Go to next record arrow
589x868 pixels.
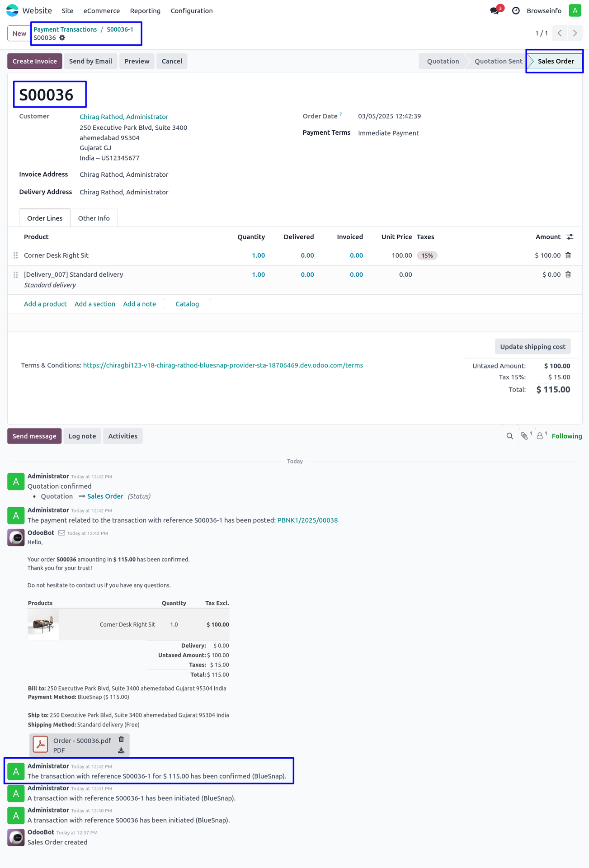tap(575, 33)
